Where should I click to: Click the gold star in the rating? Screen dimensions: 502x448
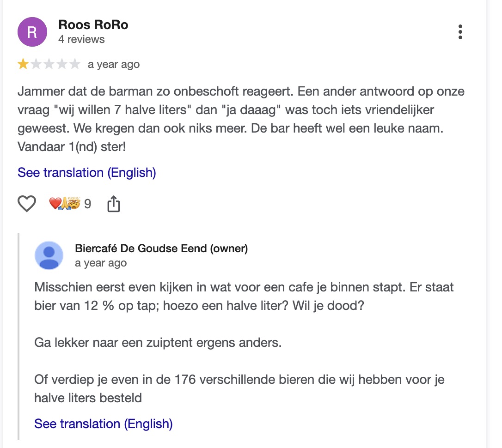[x=23, y=65]
